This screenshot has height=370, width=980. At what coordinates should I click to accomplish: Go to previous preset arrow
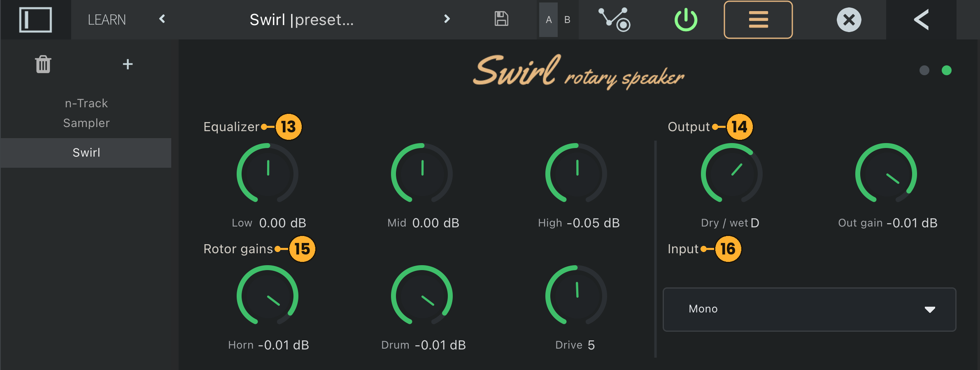(x=162, y=19)
